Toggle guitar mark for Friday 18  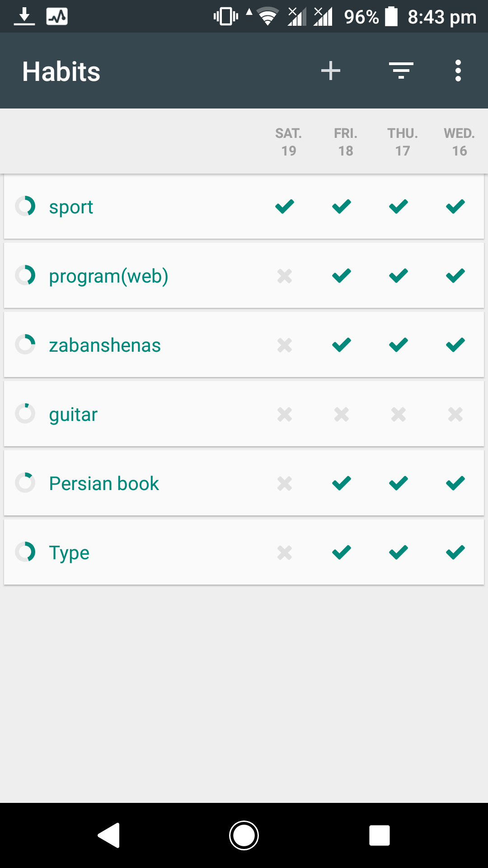click(342, 414)
